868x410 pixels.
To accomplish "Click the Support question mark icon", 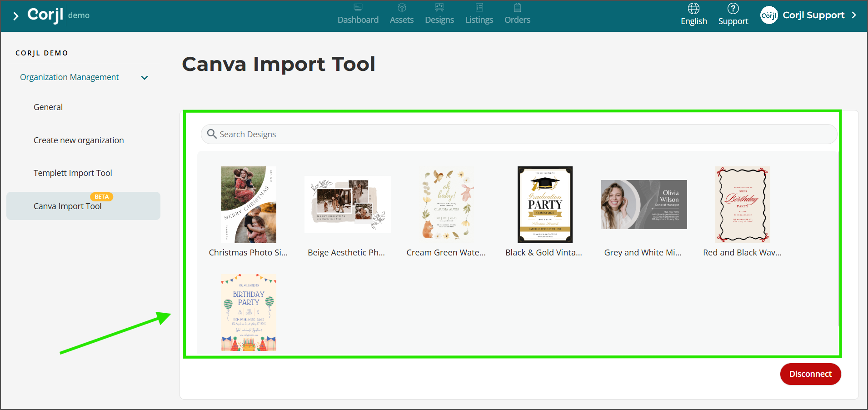I will (733, 8).
